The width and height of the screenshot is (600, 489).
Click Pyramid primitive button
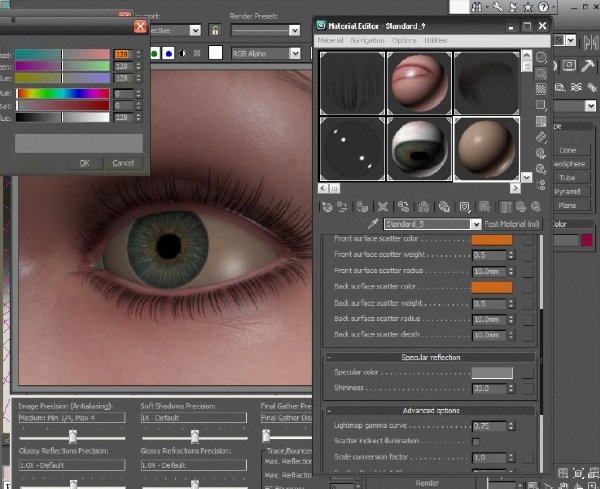(567, 191)
